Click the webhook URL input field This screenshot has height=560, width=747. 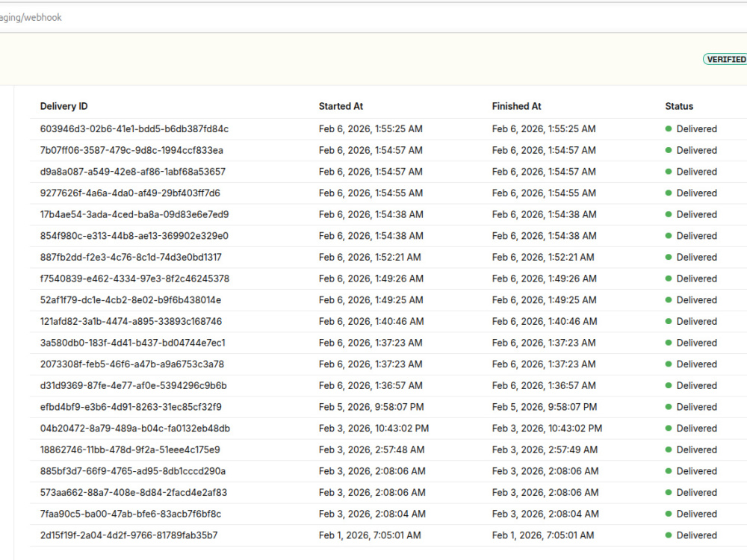[373, 18]
